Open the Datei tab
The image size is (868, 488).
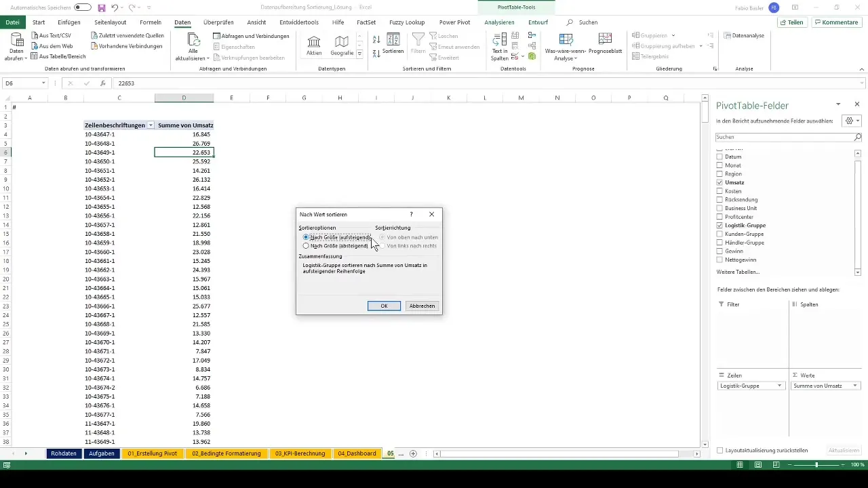(12, 22)
